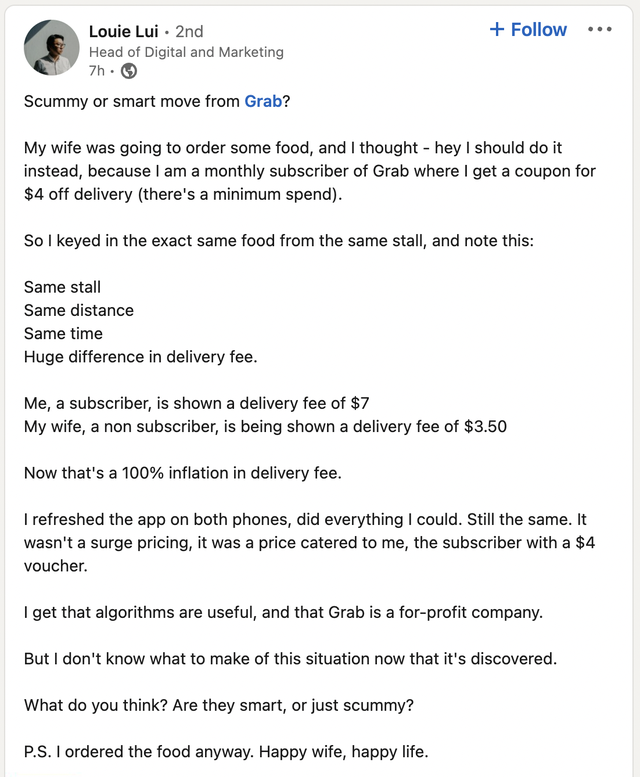This screenshot has width=640, height=777.
Task: Click the line mentioning $3.50 delivery fee
Action: tap(266, 426)
